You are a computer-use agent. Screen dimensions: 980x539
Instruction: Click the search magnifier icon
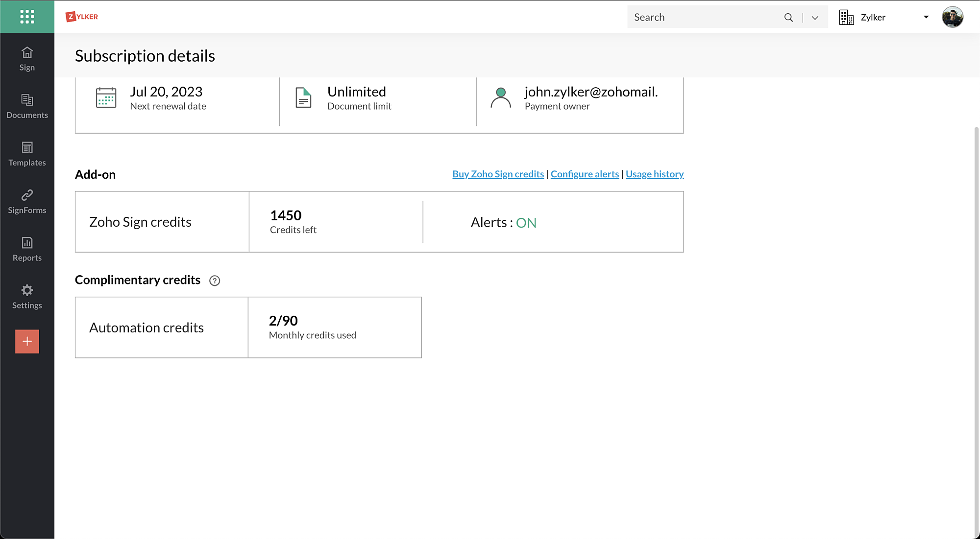788,17
